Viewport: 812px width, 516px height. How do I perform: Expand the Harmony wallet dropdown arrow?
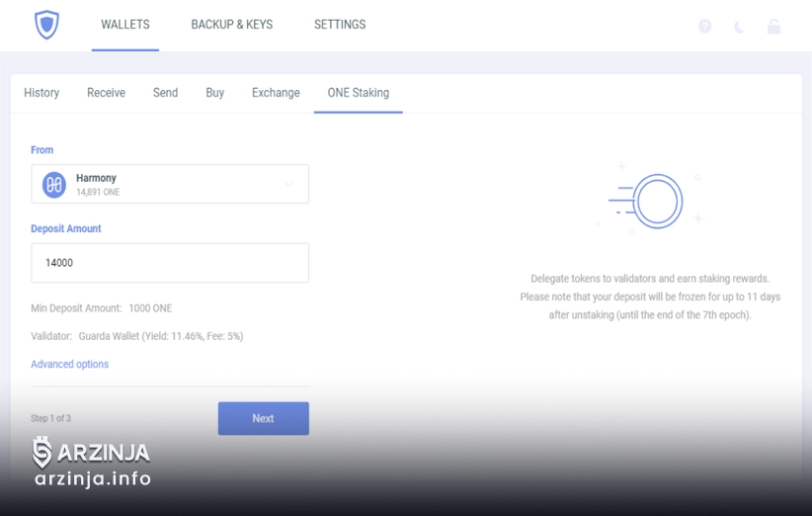(289, 184)
